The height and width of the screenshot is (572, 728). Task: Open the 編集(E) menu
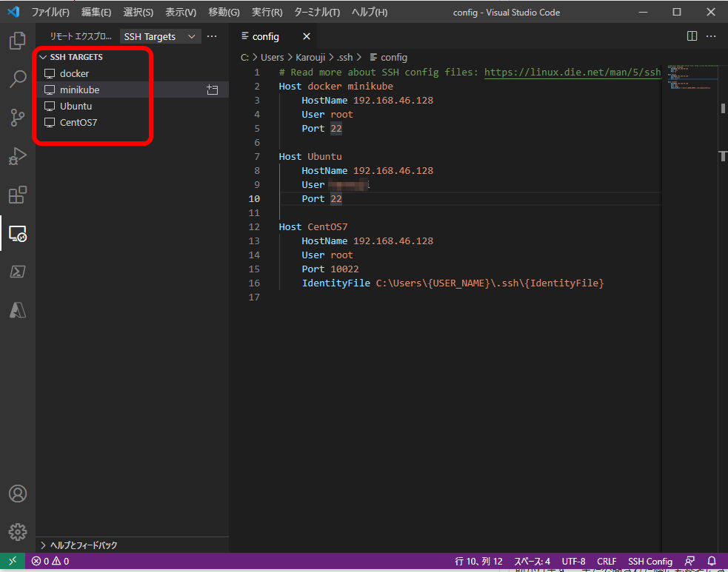96,12
